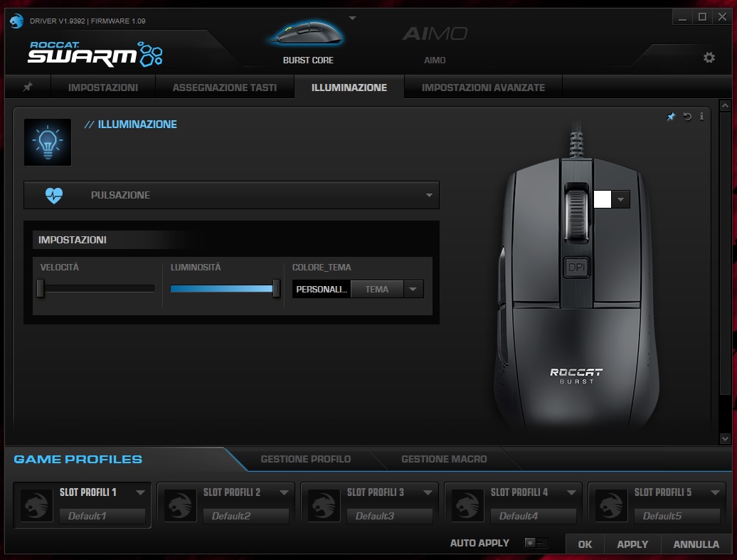Image resolution: width=737 pixels, height=560 pixels.
Task: Click the illumination lightbulb icon
Action: coord(48,142)
